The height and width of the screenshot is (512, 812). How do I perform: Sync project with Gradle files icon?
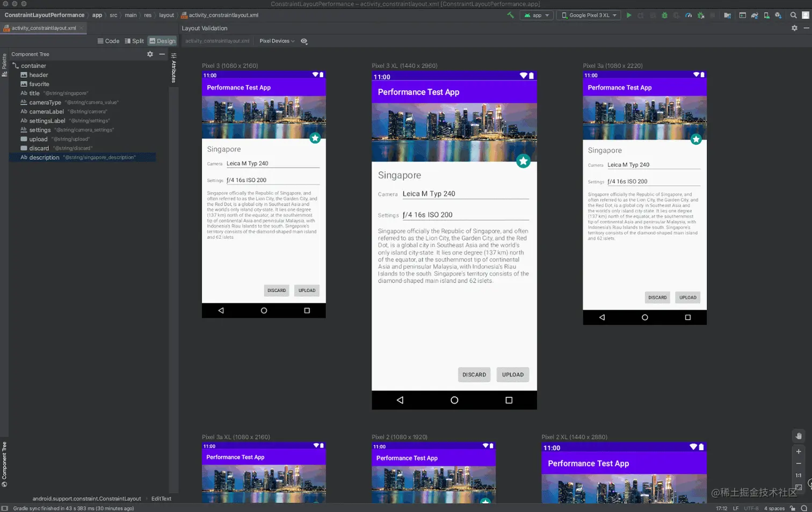coord(755,15)
